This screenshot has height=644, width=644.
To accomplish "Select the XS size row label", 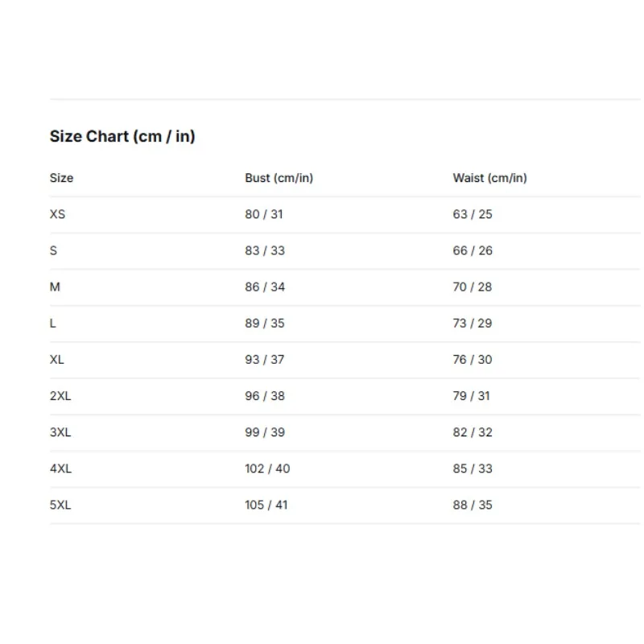I will click(x=57, y=214).
